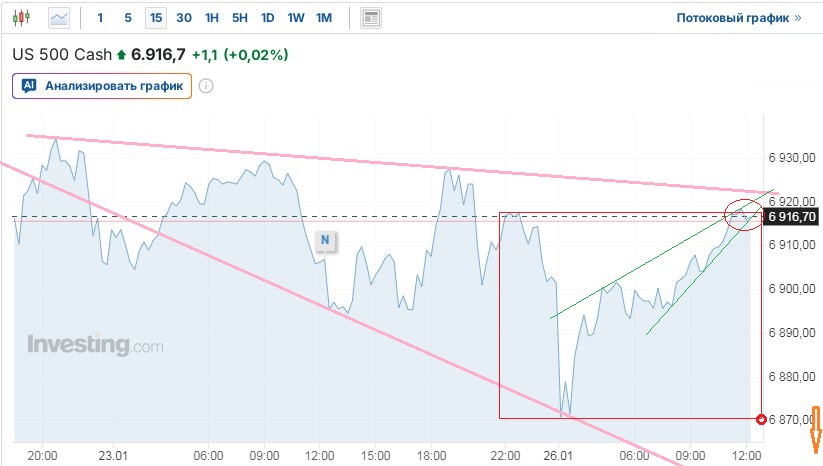
Task: Choose the 1D interval
Action: tap(268, 17)
